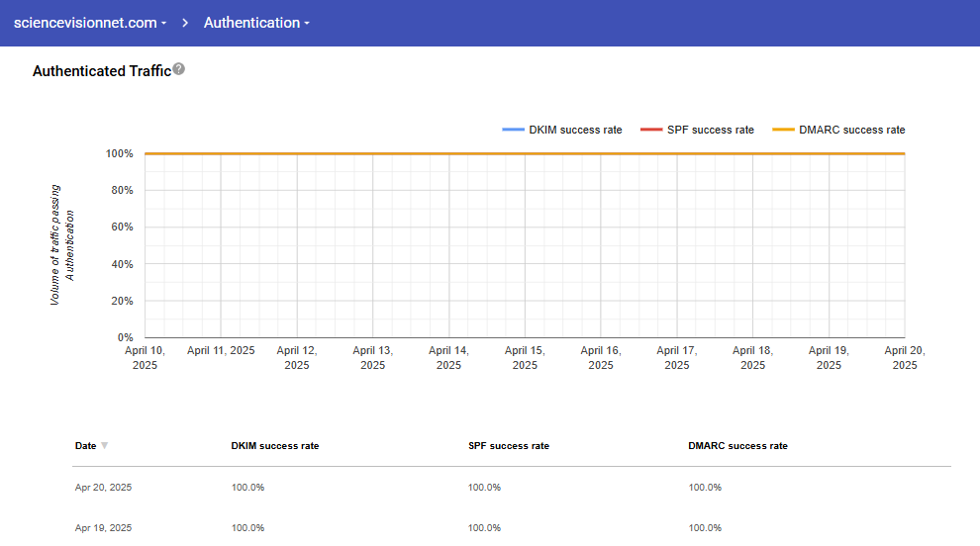Click the help icon beside Authenticated Traffic
This screenshot has width=980, height=546.
coord(178,69)
